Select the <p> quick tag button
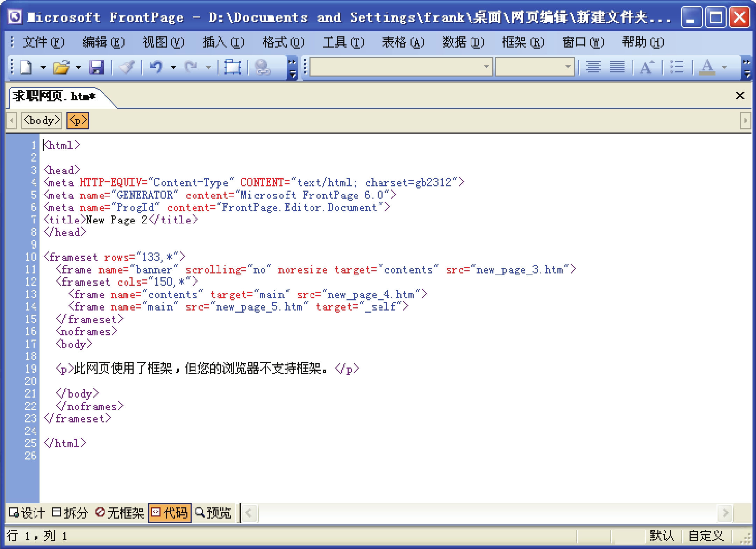This screenshot has width=756, height=549. tap(78, 121)
